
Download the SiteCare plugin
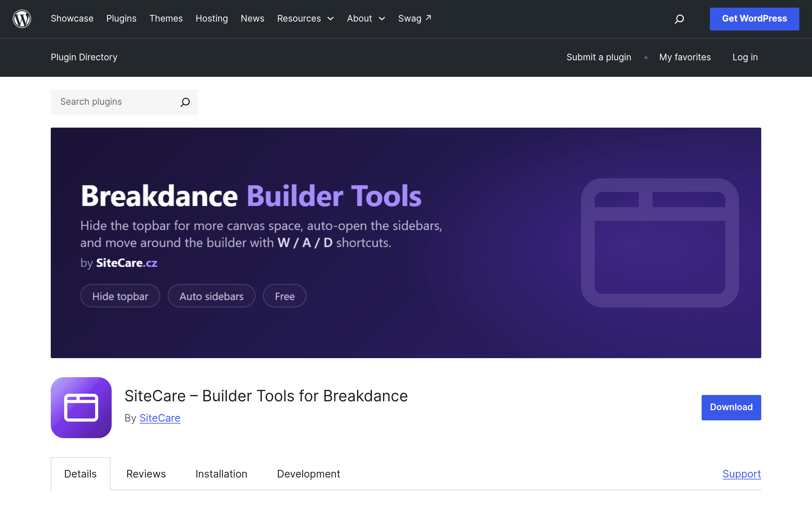tap(731, 408)
